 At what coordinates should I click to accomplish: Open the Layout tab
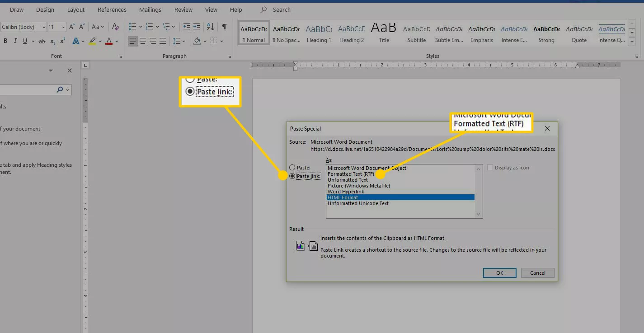click(76, 9)
